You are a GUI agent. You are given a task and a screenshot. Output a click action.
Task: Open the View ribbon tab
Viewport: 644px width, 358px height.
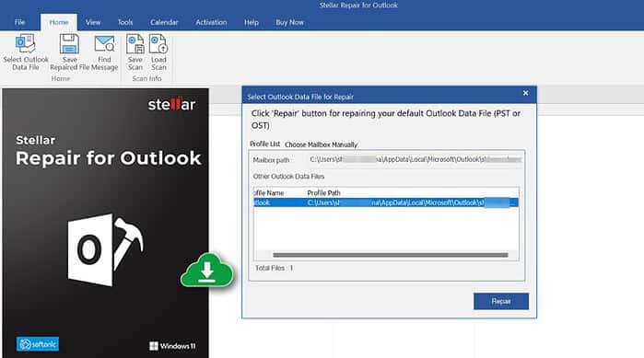click(93, 22)
